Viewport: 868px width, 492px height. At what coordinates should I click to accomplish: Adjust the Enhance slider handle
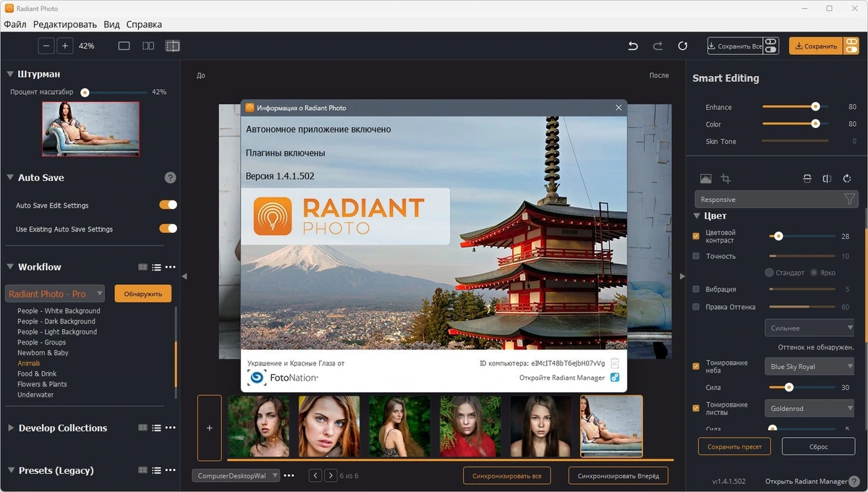pyautogui.click(x=815, y=106)
